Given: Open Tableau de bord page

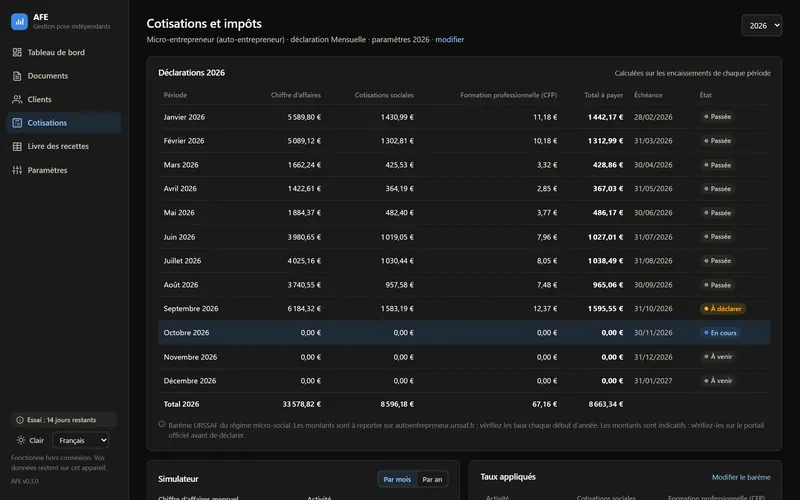Looking at the screenshot, I should click(x=64, y=52).
